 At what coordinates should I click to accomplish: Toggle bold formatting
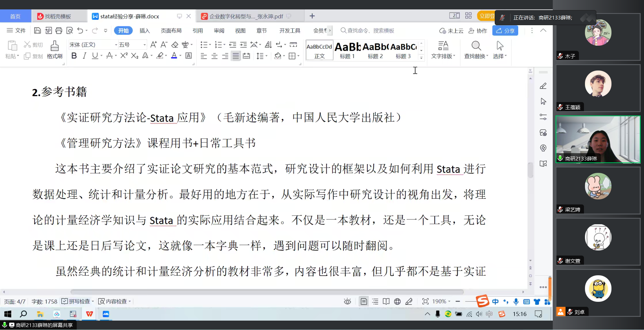click(74, 56)
